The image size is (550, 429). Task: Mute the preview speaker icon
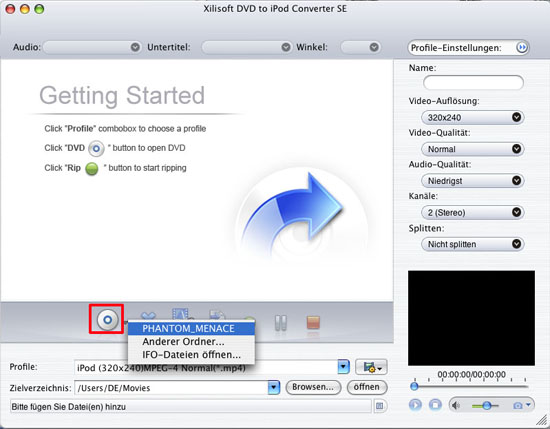coord(456,405)
